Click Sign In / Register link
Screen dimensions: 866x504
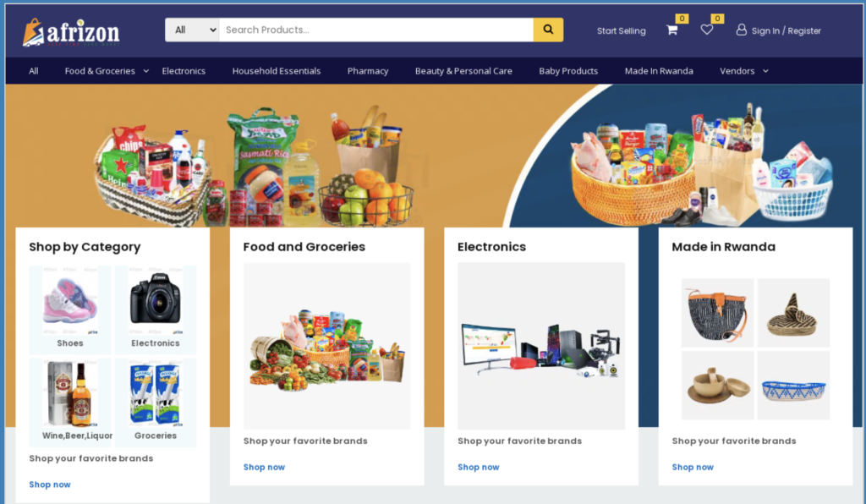786,31
